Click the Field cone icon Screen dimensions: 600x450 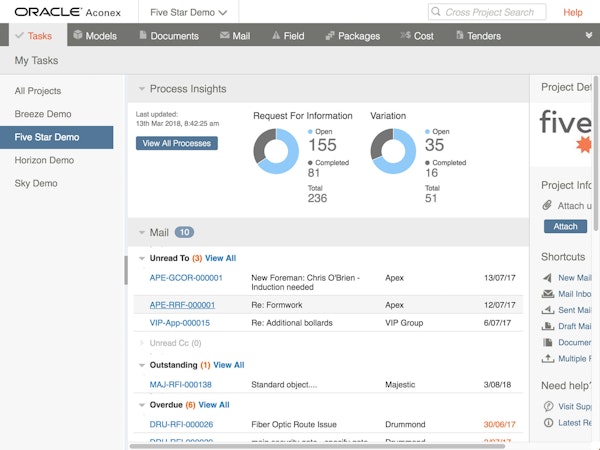click(x=276, y=35)
